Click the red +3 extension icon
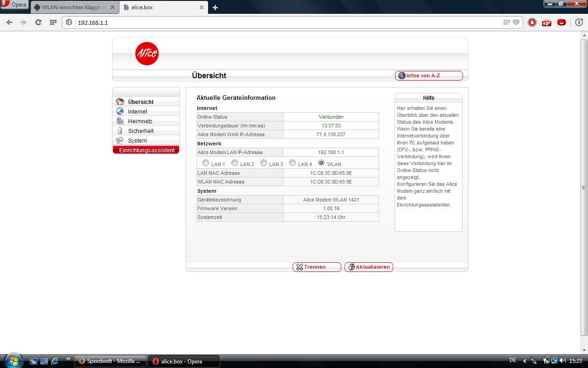 pos(547,22)
